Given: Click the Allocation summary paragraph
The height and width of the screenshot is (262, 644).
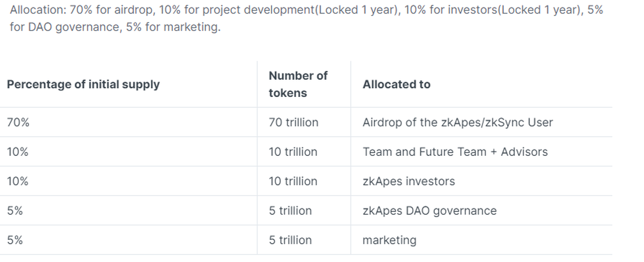Looking at the screenshot, I should [306, 11].
